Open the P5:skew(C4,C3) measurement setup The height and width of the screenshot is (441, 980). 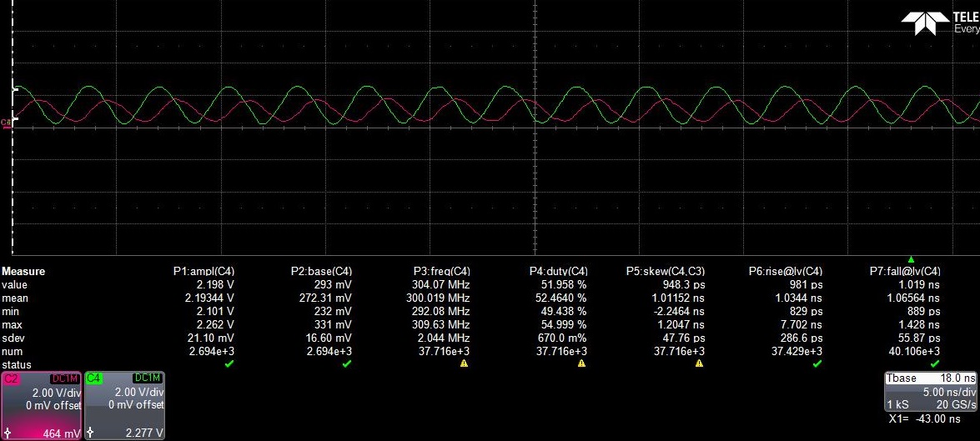(x=665, y=271)
